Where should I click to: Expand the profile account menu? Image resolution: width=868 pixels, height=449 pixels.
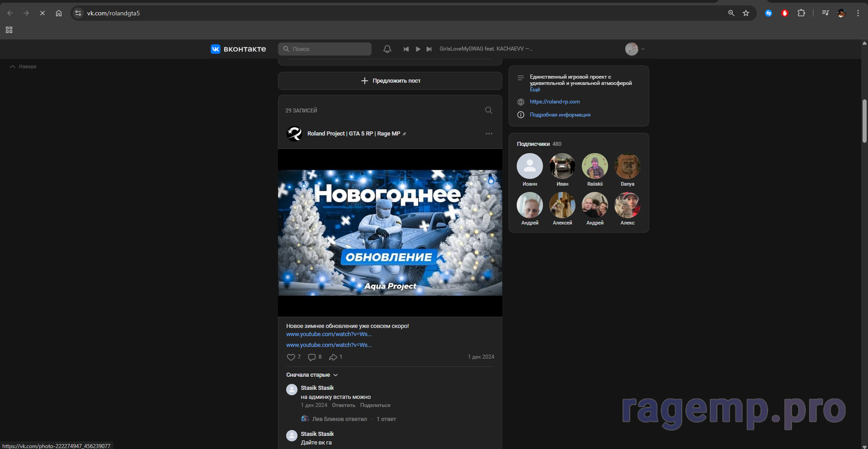635,49
